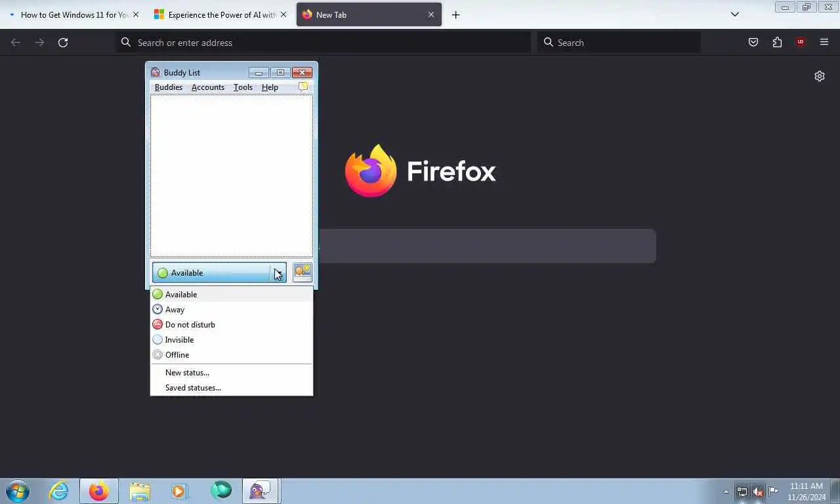The width and height of the screenshot is (840, 504).
Task: Open the Buddies menu in Buddy List
Action: [169, 87]
